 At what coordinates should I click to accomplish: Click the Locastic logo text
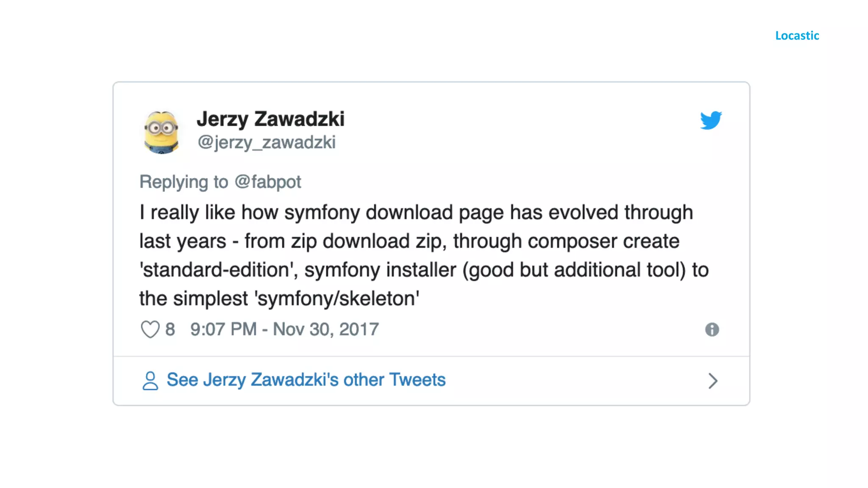(x=797, y=36)
